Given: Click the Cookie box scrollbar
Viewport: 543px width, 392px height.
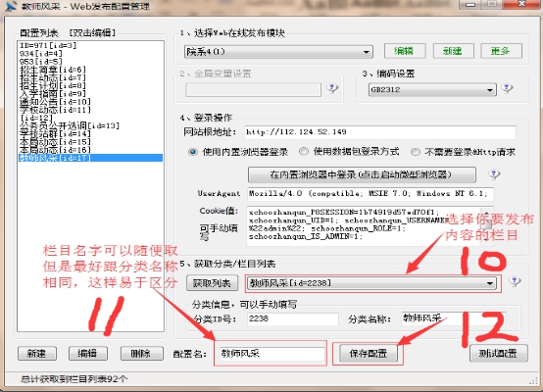Looking at the screenshot, I should [x=486, y=226].
